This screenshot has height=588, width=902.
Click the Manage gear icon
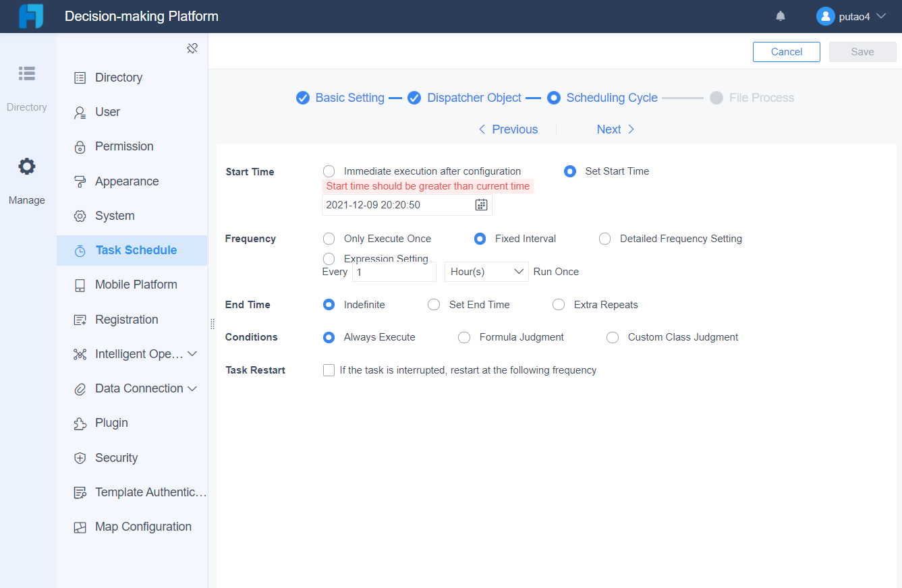click(27, 166)
